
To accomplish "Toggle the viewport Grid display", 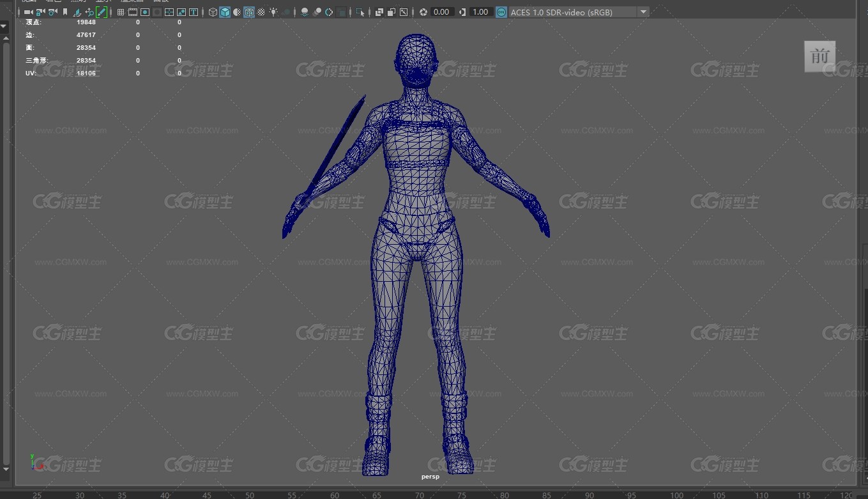I will pos(120,12).
